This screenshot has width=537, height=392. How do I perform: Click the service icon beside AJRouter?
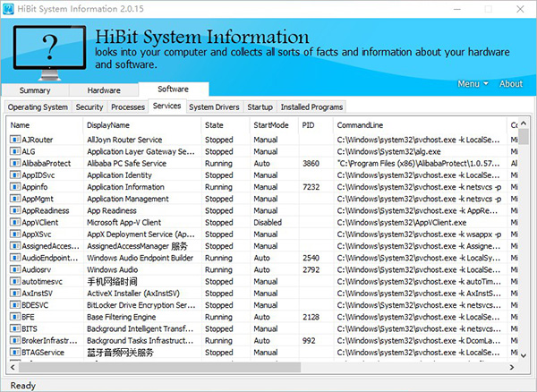click(15, 140)
